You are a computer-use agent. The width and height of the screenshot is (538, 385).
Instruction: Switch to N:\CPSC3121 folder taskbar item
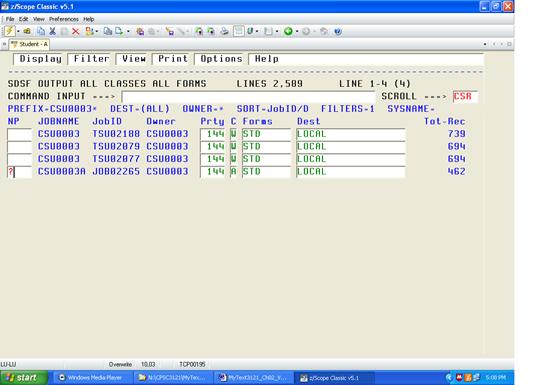pos(173,378)
